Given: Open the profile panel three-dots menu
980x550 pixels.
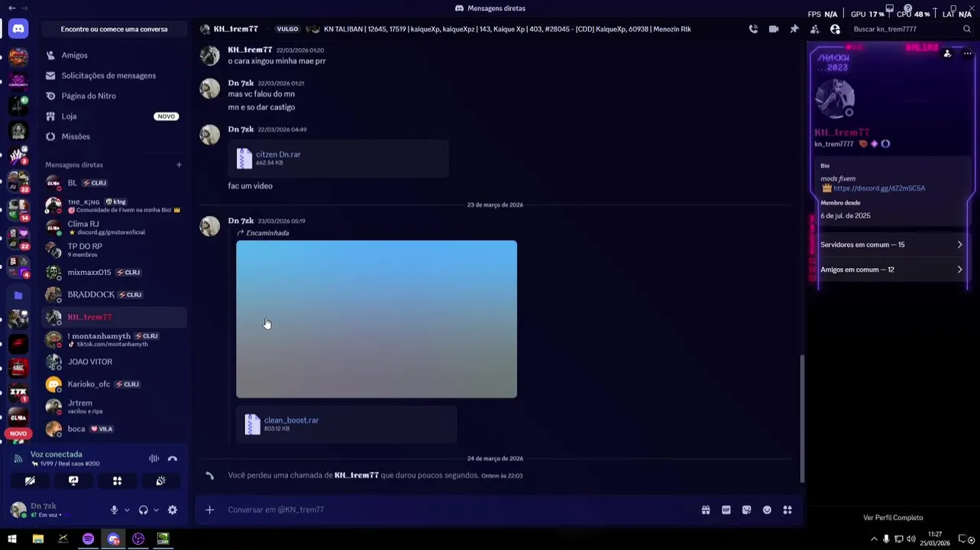Looking at the screenshot, I should (967, 53).
